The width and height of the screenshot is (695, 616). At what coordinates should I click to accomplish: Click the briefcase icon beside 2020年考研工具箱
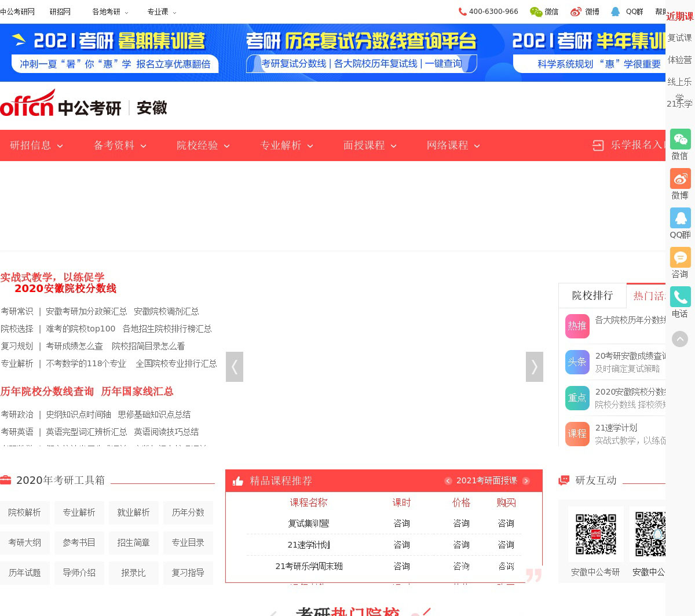pos(6,480)
